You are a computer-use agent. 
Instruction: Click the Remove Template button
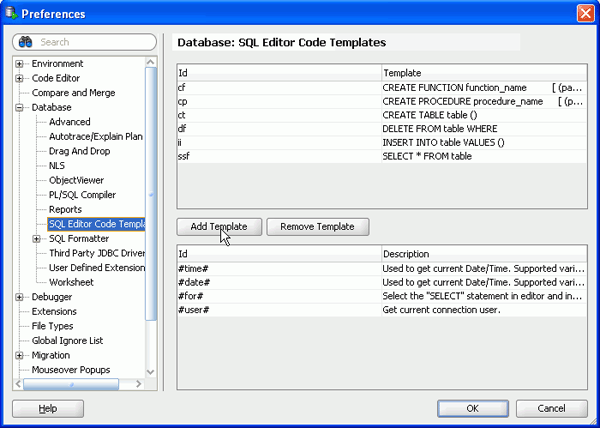click(x=318, y=227)
